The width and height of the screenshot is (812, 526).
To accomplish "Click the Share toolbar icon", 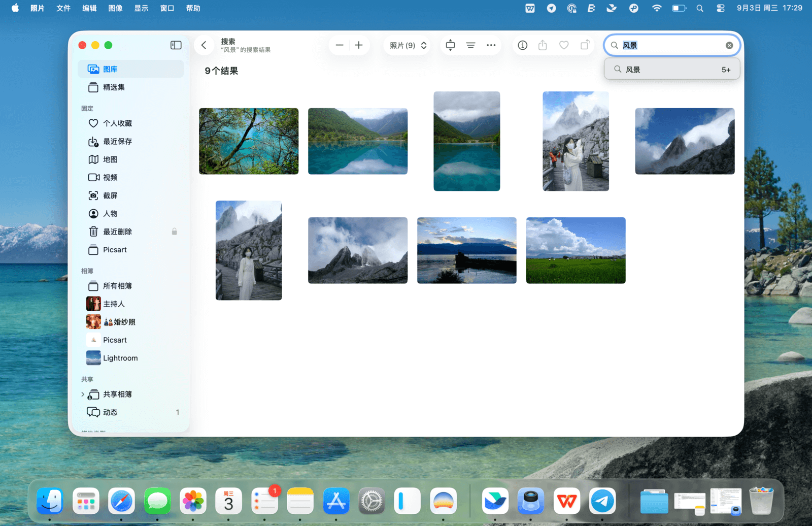I will pos(543,45).
